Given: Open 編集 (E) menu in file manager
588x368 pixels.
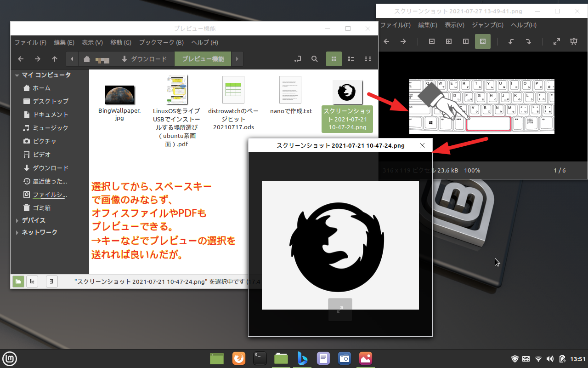Looking at the screenshot, I should click(64, 42).
